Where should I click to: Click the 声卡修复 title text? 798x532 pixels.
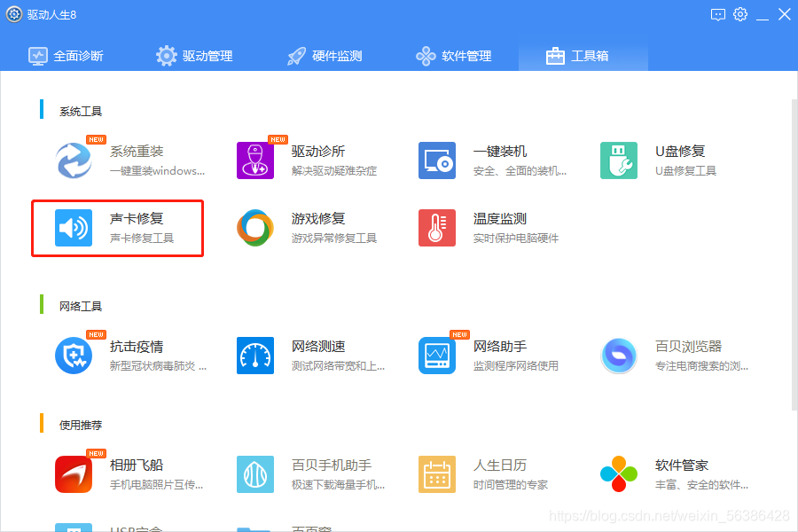tap(137, 218)
